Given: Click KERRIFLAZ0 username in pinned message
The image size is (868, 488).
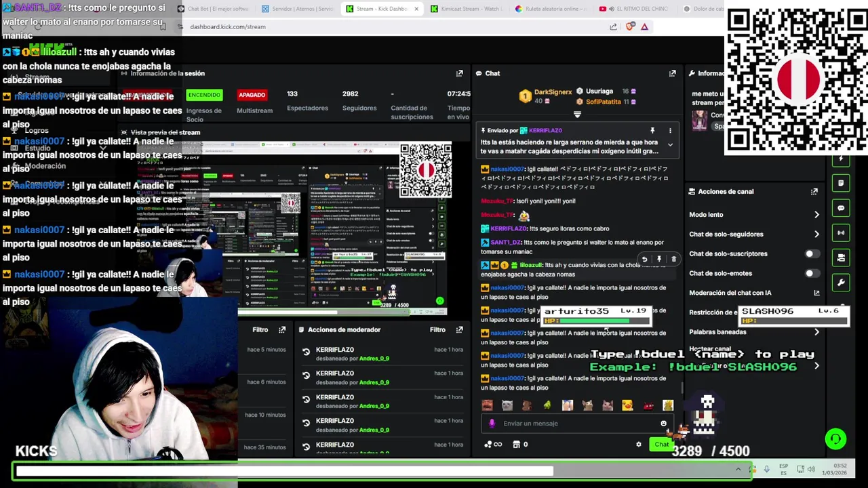Looking at the screenshot, I should (x=545, y=130).
